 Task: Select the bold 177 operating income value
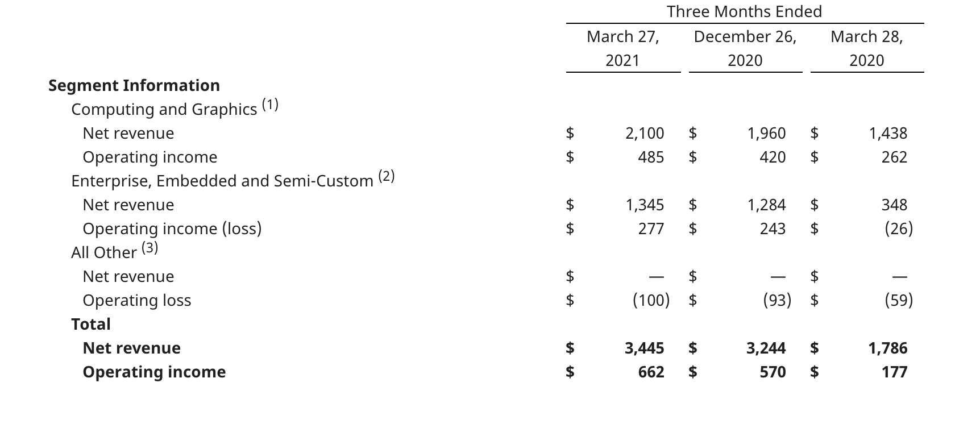click(895, 372)
